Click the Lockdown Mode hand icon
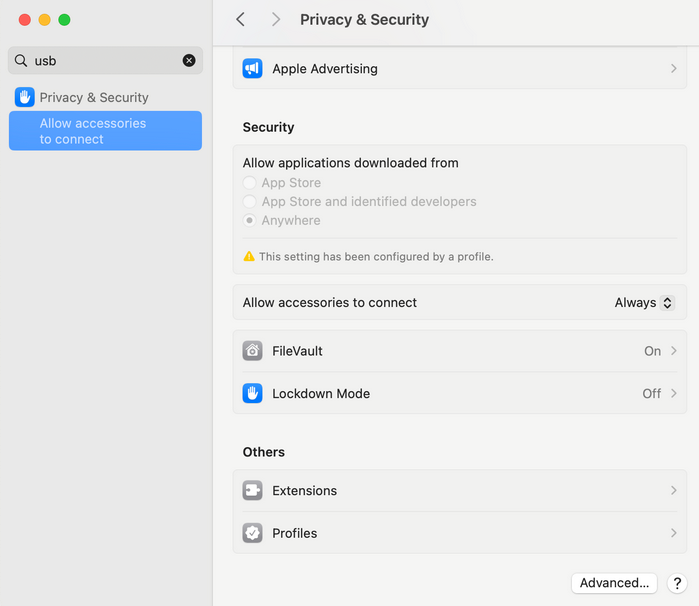Image resolution: width=699 pixels, height=606 pixels. (x=252, y=393)
